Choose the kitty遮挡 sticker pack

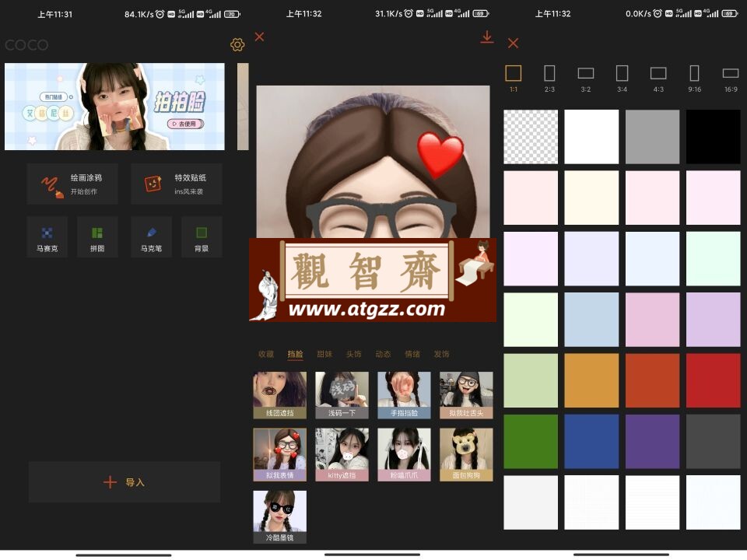342,455
